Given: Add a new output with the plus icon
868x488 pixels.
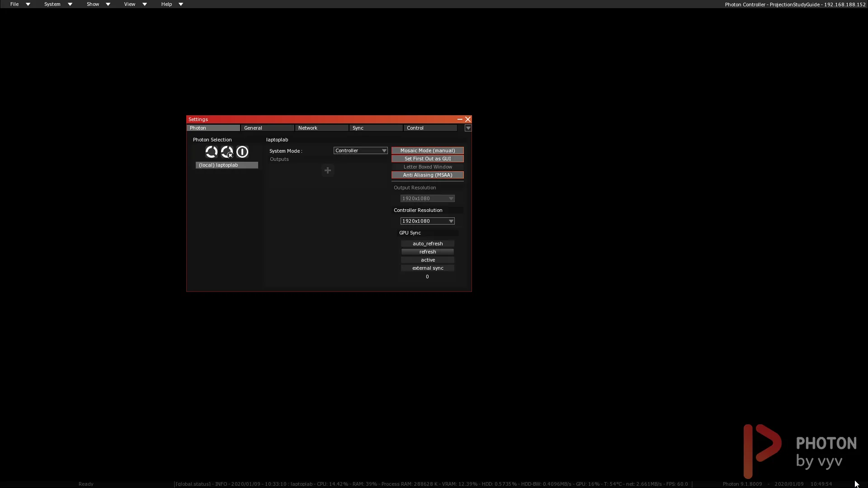Looking at the screenshot, I should coord(328,170).
